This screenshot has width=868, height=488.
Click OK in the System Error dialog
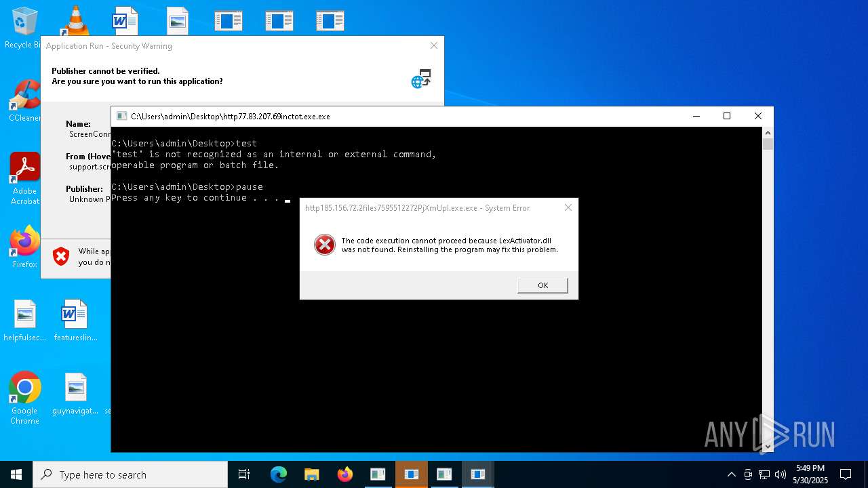point(542,285)
